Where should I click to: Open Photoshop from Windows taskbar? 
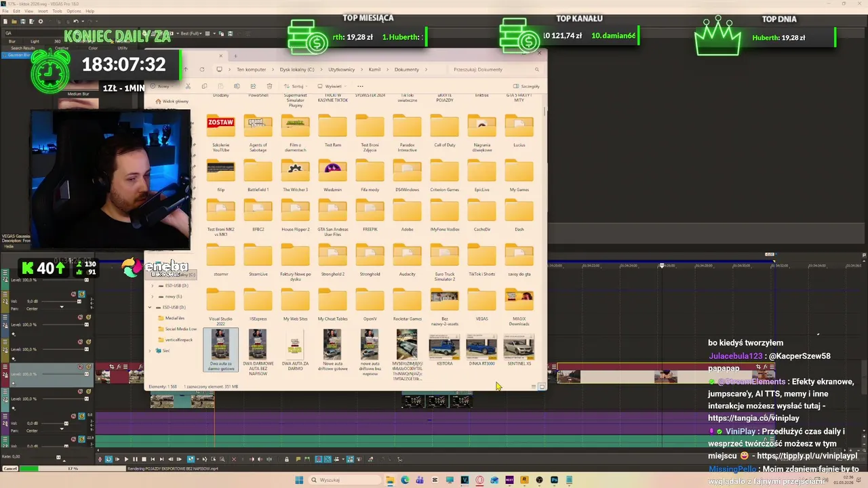[x=554, y=480]
